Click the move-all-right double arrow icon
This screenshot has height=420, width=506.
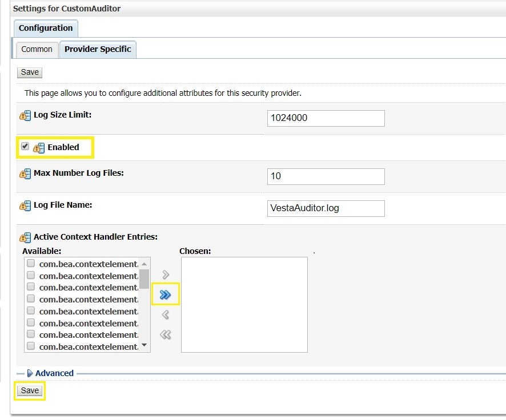tap(166, 294)
